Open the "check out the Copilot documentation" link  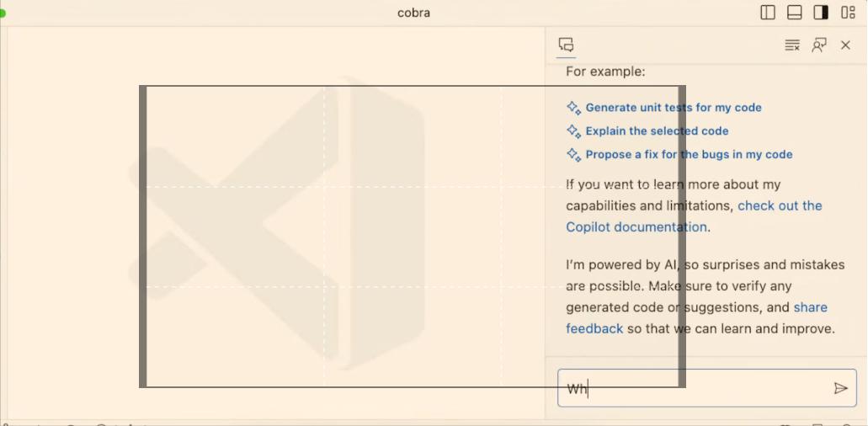(x=779, y=206)
